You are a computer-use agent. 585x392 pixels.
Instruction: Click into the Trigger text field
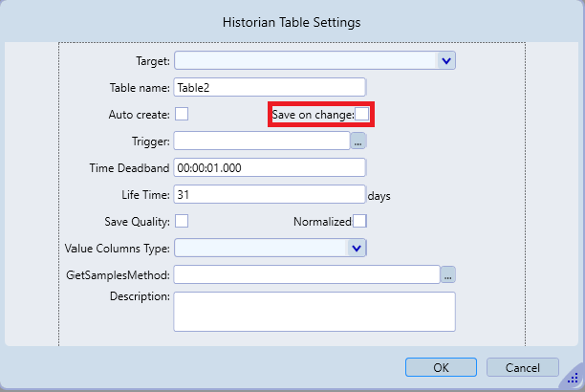pyautogui.click(x=261, y=142)
